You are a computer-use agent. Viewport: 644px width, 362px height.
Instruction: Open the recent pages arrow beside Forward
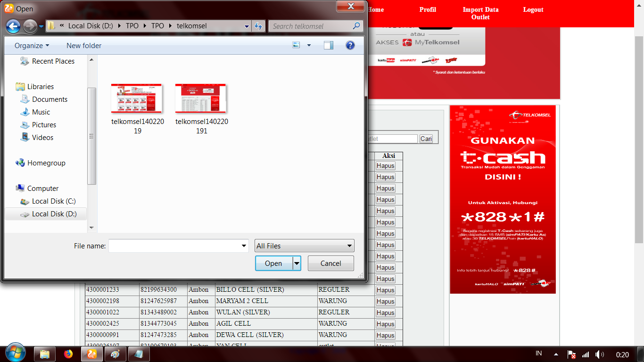tap(41, 26)
